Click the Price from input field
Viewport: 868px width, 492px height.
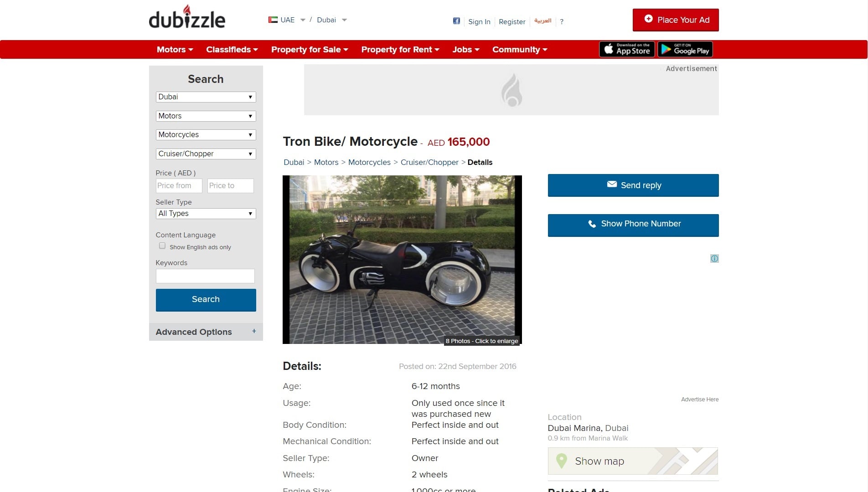tap(179, 186)
